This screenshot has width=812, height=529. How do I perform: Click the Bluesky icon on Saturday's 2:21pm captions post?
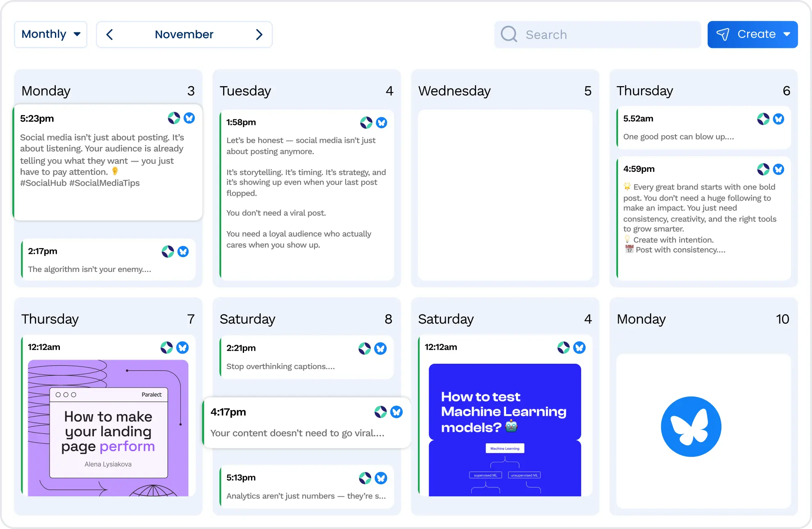(x=381, y=348)
